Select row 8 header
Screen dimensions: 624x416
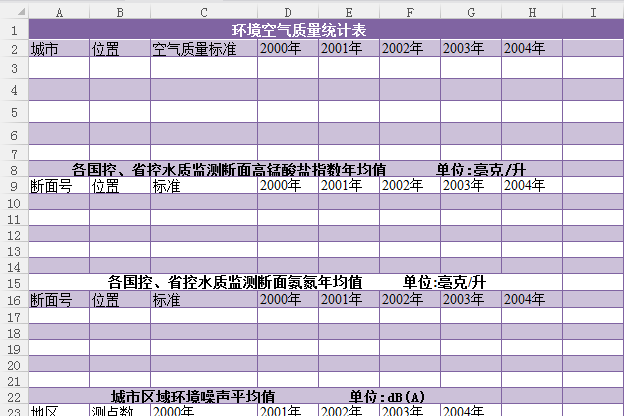13,169
